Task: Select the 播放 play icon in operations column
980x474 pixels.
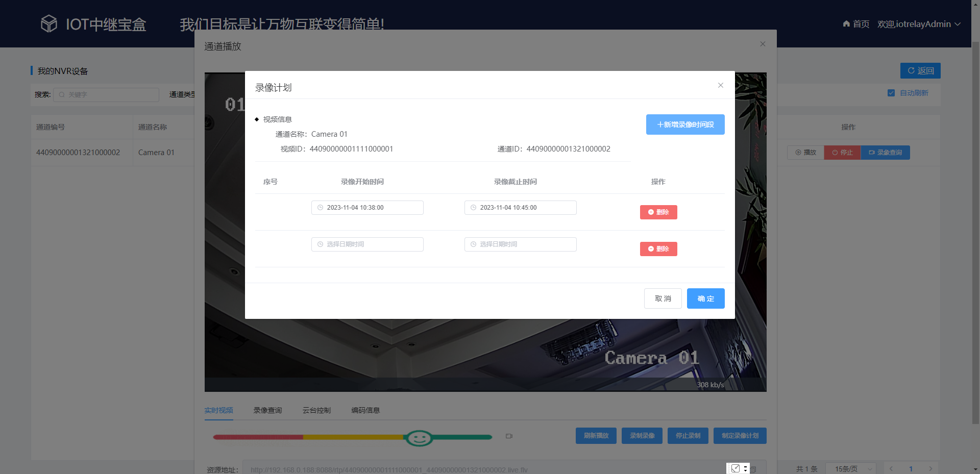Action: 798,152
